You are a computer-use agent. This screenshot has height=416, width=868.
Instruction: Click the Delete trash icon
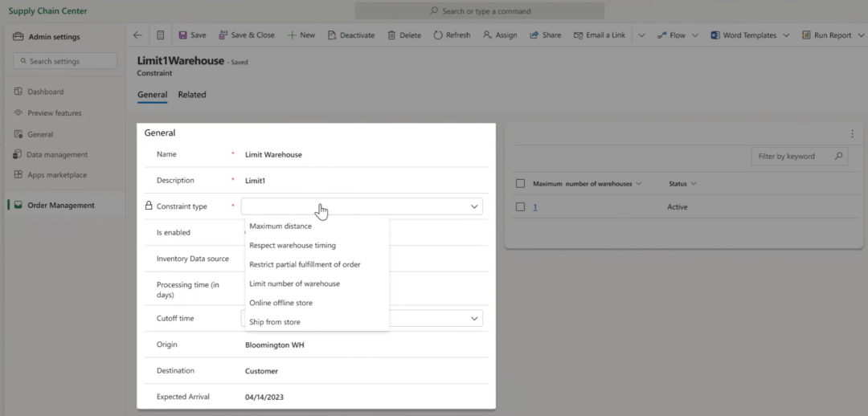click(391, 35)
